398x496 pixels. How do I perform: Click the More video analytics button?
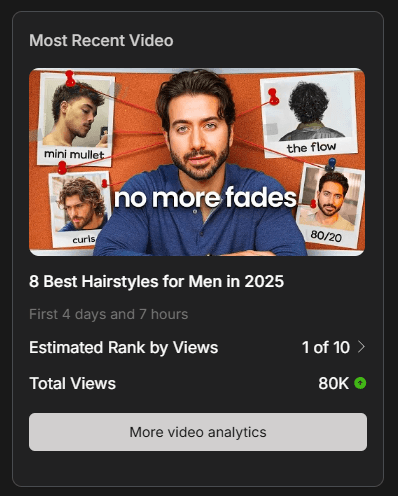(x=198, y=432)
